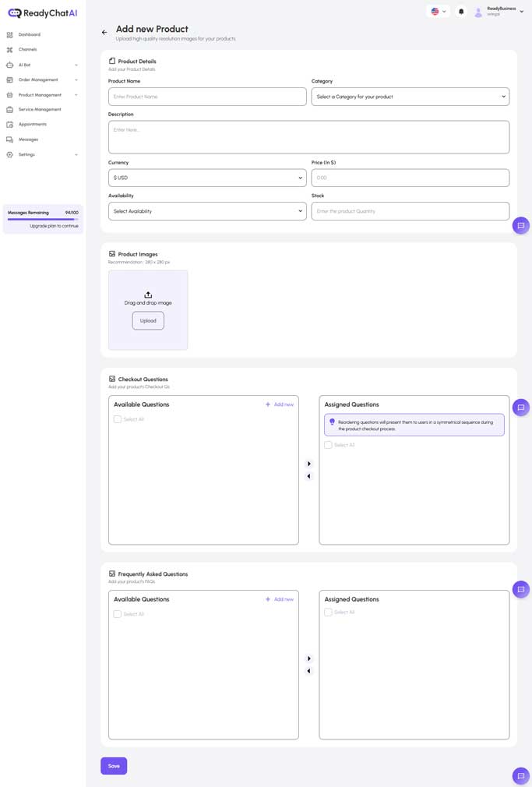This screenshot has width=532, height=787.
Task: Click the upload icon in the image drop zone
Action: (x=148, y=295)
